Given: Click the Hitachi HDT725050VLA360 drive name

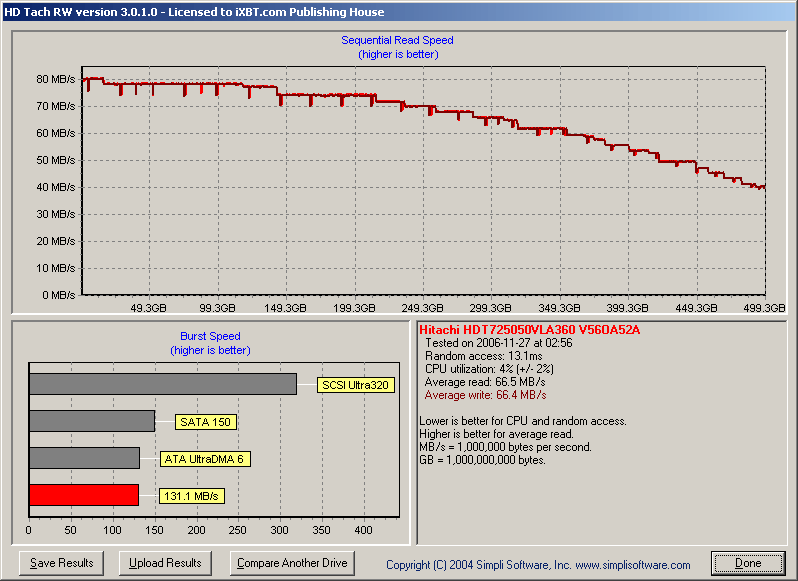Looking at the screenshot, I should coord(529,330).
